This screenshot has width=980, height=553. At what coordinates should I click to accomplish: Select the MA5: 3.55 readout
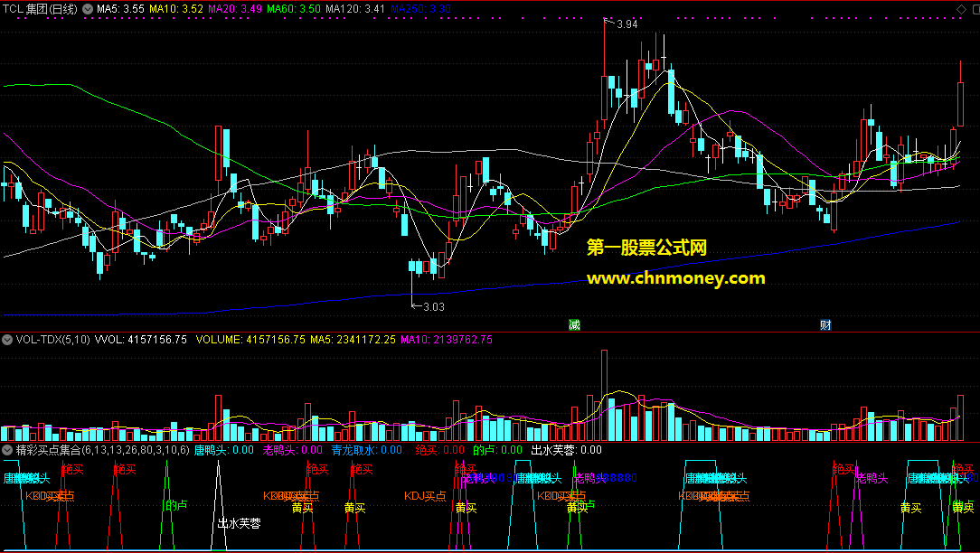pyautogui.click(x=120, y=9)
